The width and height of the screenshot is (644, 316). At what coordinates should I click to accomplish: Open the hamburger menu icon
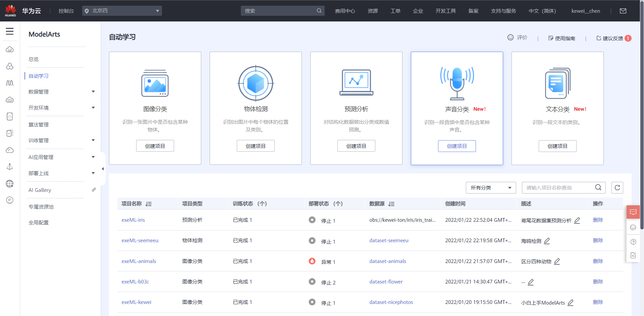(10, 31)
